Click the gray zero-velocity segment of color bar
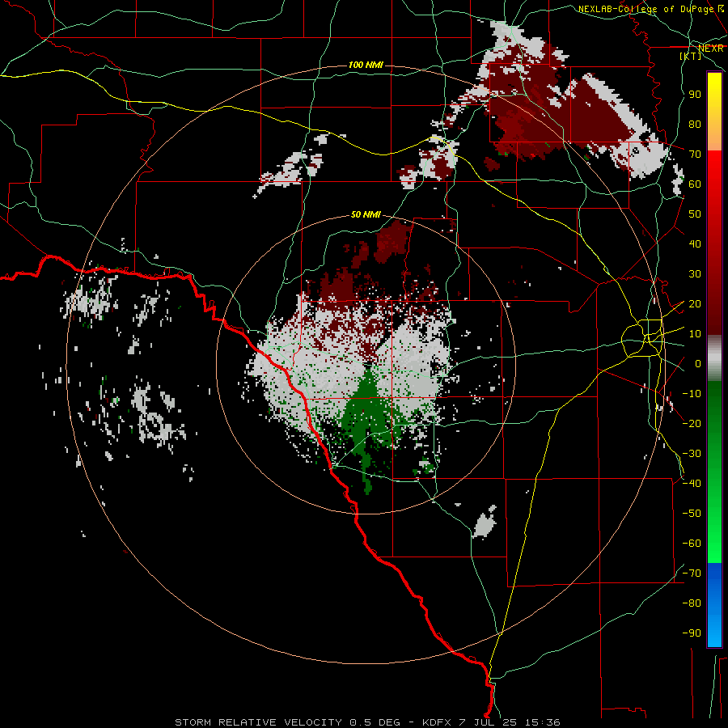 pos(714,358)
